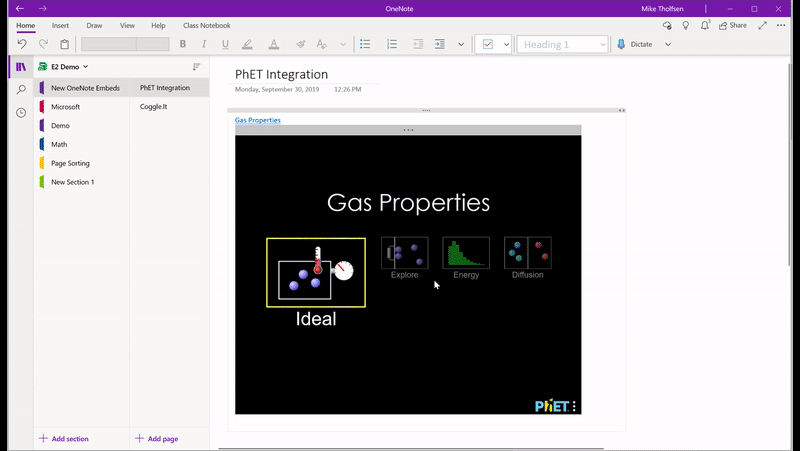This screenshot has width=800, height=451.
Task: Click the text styles format icon
Action: point(321,44)
